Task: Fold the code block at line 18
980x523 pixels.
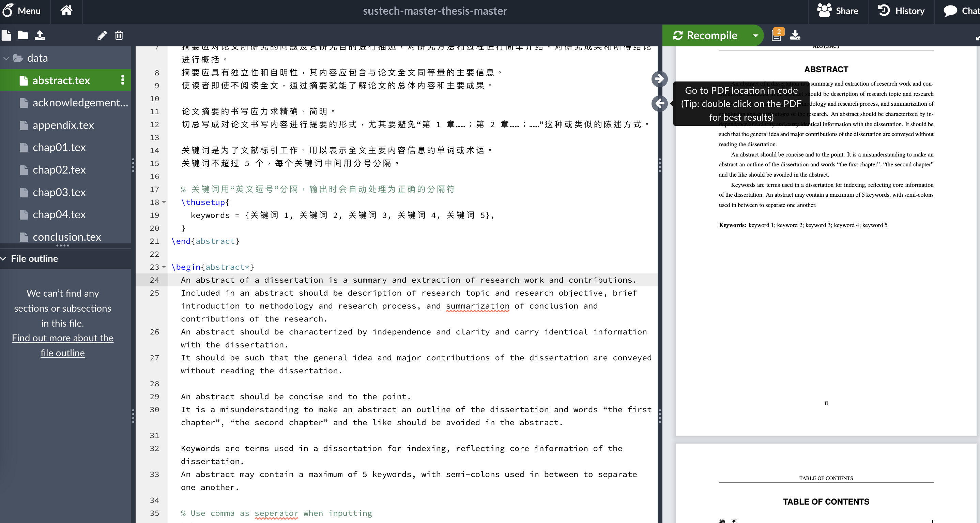Action: 164,202
